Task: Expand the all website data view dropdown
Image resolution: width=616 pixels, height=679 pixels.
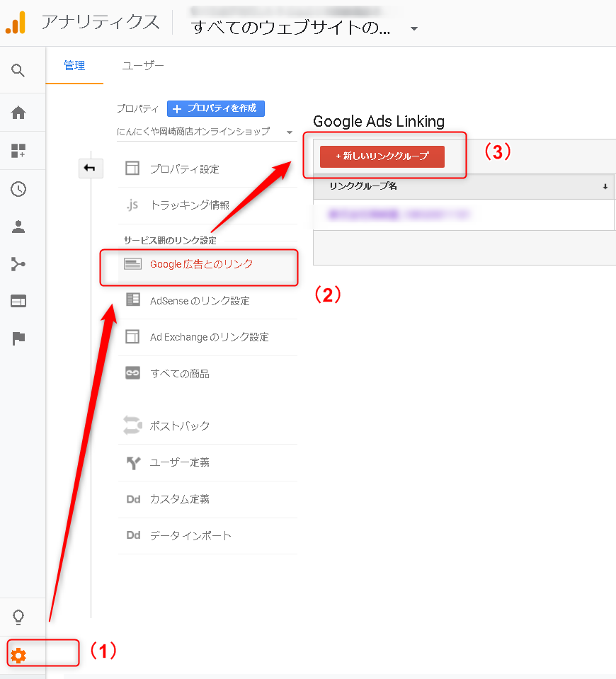Action: pos(414,28)
